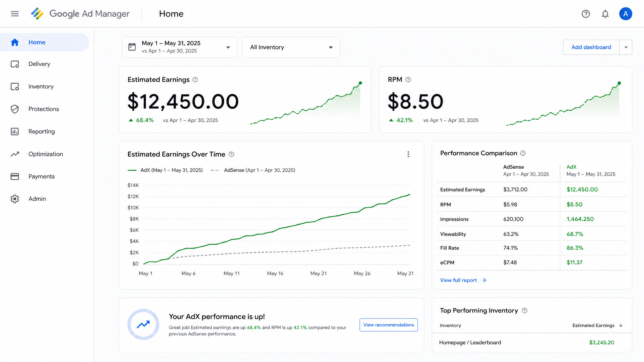
Task: Click the trending-up circle icon in AdX banner
Action: [x=143, y=325]
